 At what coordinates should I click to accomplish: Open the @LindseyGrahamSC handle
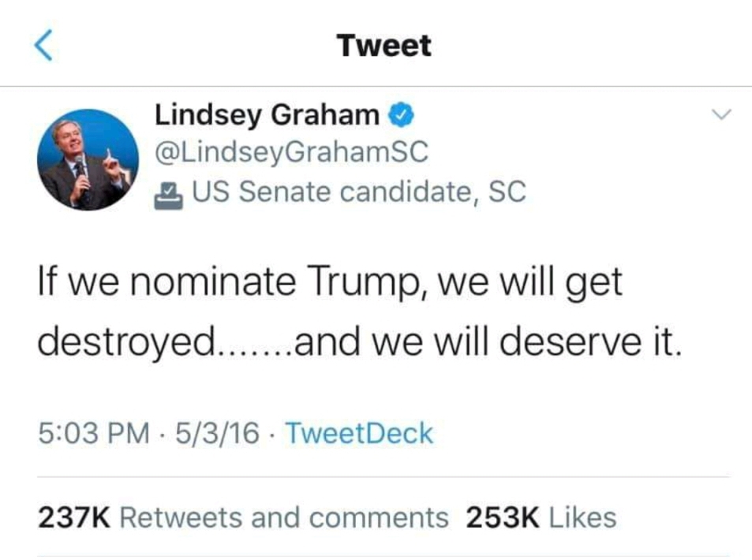[x=291, y=152]
